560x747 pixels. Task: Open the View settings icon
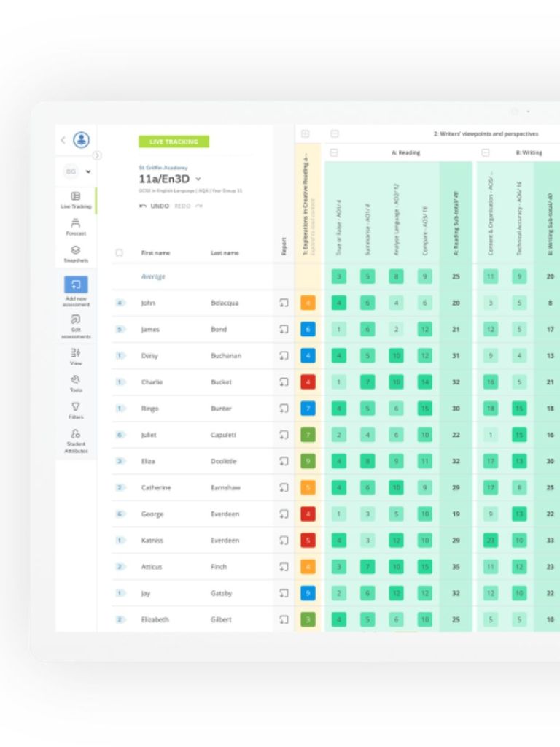click(x=76, y=355)
